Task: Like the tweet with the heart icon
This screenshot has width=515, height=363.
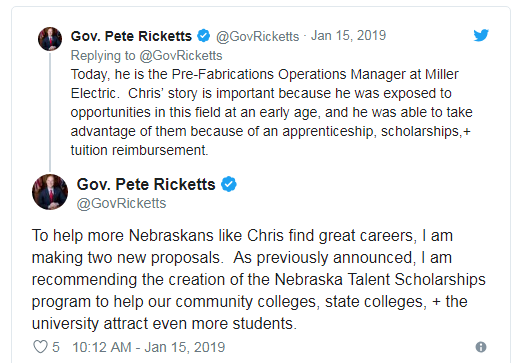Action: point(40,347)
